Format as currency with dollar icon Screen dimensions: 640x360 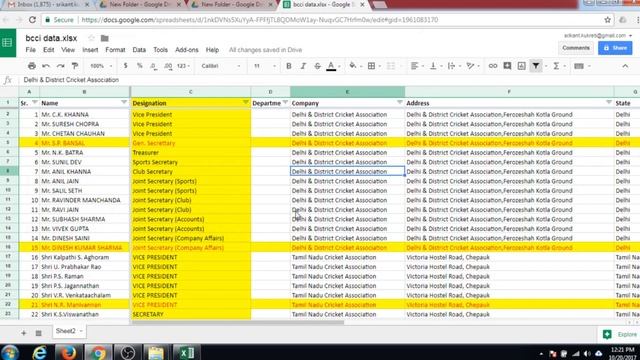tap(125, 66)
